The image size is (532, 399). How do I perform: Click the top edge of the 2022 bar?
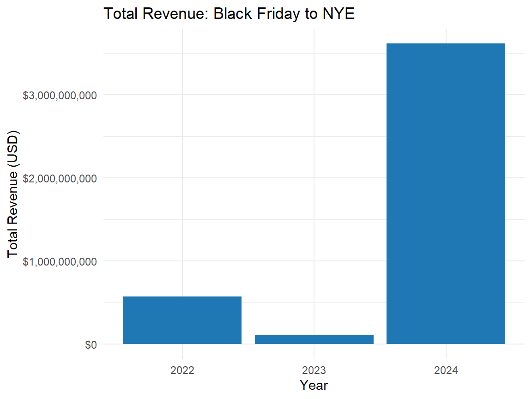[182, 297]
